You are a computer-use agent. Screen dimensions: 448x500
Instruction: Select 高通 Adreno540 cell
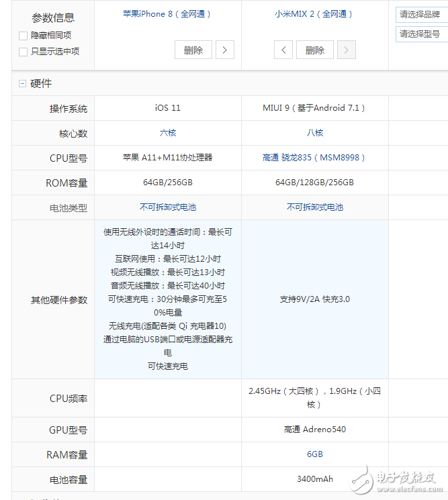pos(315,430)
